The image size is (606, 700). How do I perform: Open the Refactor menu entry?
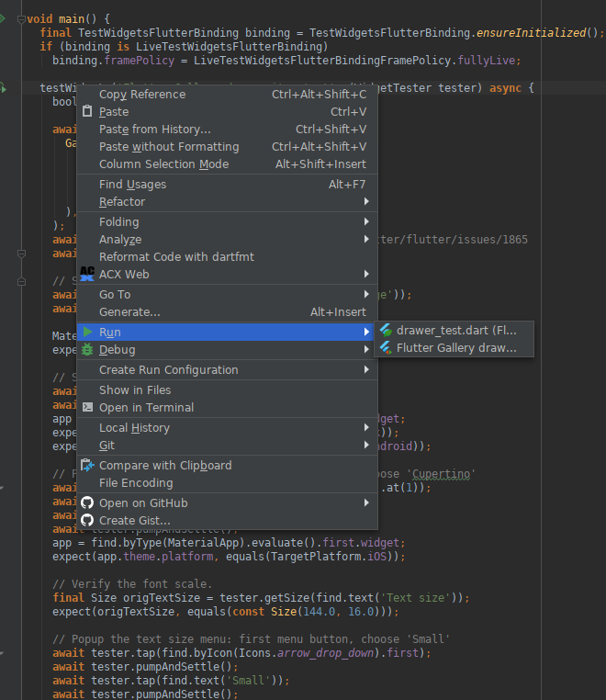point(227,202)
